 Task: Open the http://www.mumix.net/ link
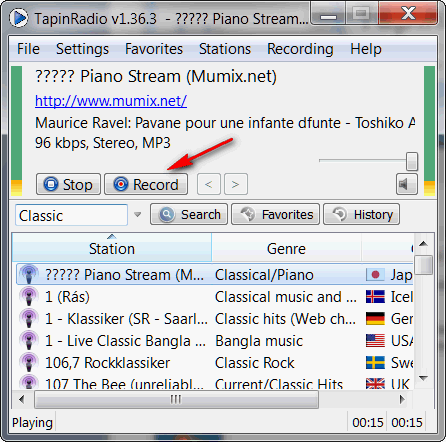pos(111,101)
